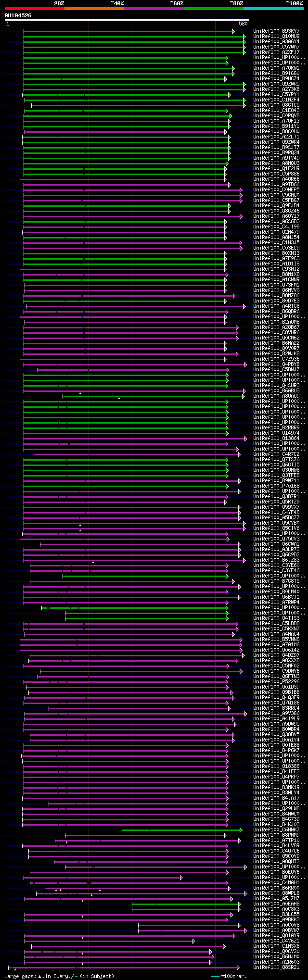The image size is (308, 980).
Task: Open hit UniRef100_A2XFJ7
Action: click(276, 52)
